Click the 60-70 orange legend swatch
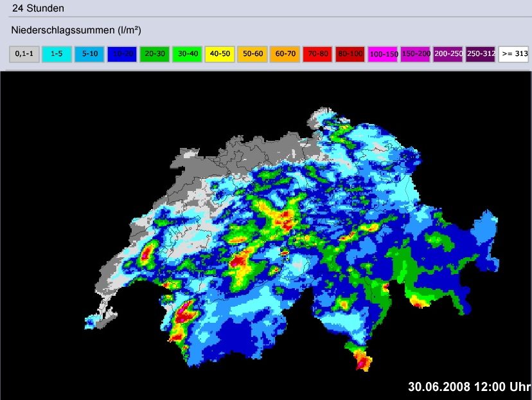This screenshot has height=400, width=532. tap(285, 54)
